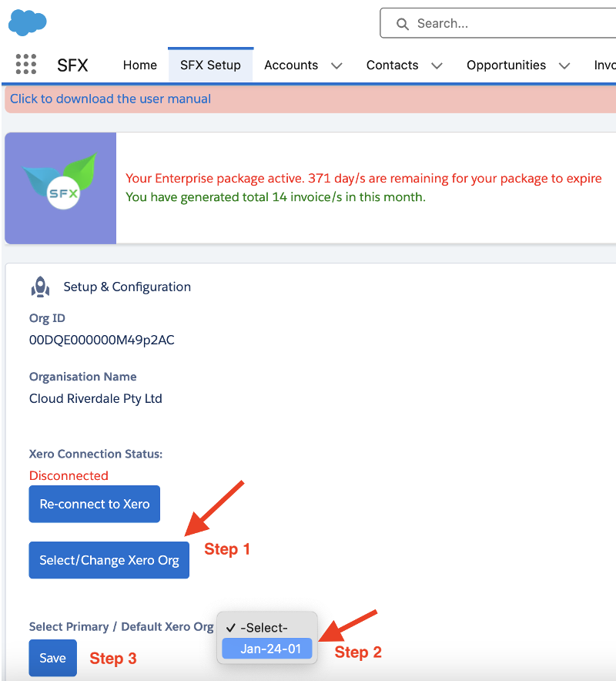Screen dimensions: 616x681
Task: Click the Salesforce cloud logo
Action: pos(28,22)
